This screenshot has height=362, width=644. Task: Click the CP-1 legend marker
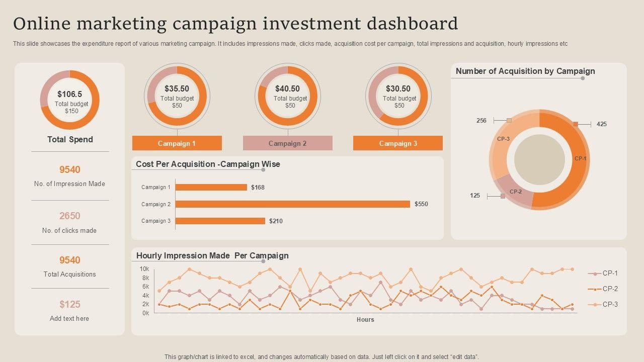point(596,274)
